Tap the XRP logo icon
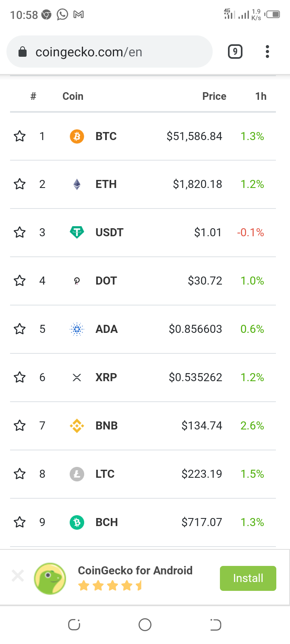Screen dimensions: 290x644 coord(77,378)
